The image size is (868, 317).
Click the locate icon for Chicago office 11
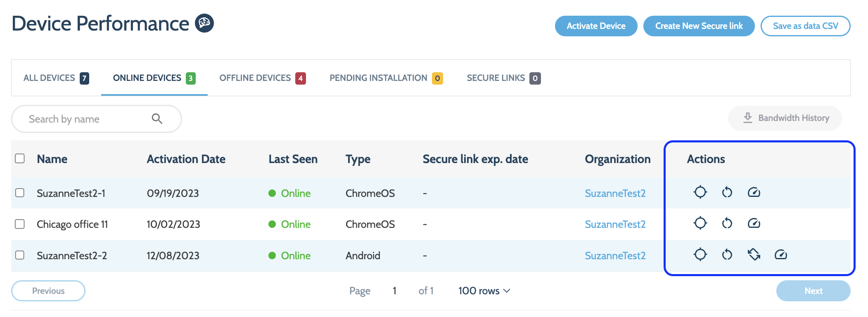coord(700,223)
